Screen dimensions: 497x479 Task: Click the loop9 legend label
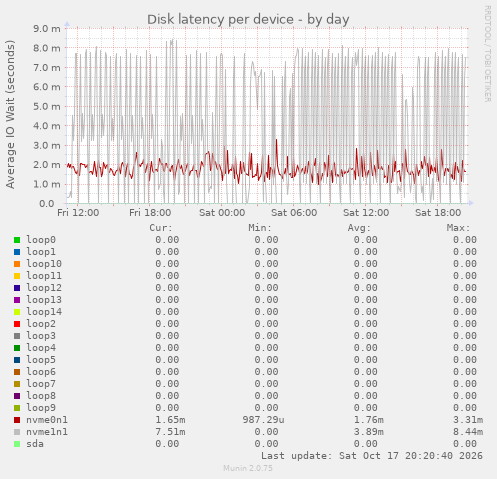41,408
